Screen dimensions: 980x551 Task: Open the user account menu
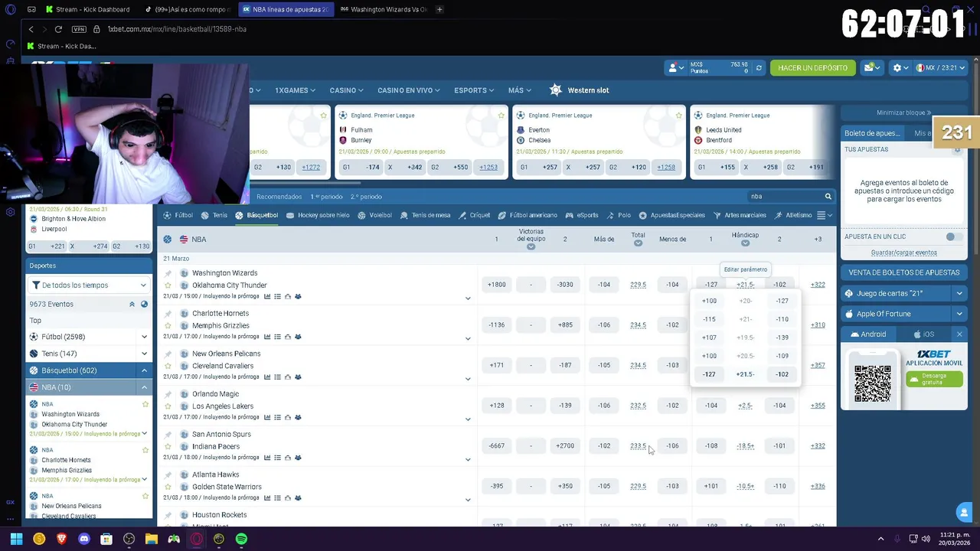click(x=676, y=68)
